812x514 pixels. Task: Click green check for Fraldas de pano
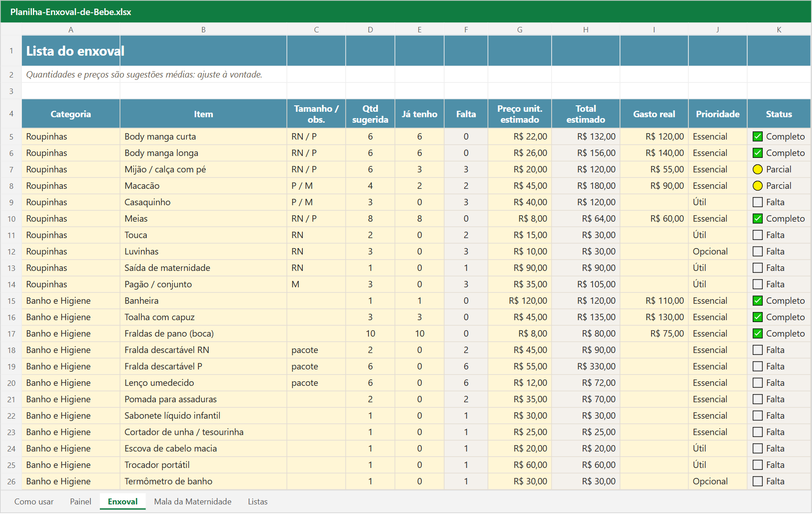757,333
